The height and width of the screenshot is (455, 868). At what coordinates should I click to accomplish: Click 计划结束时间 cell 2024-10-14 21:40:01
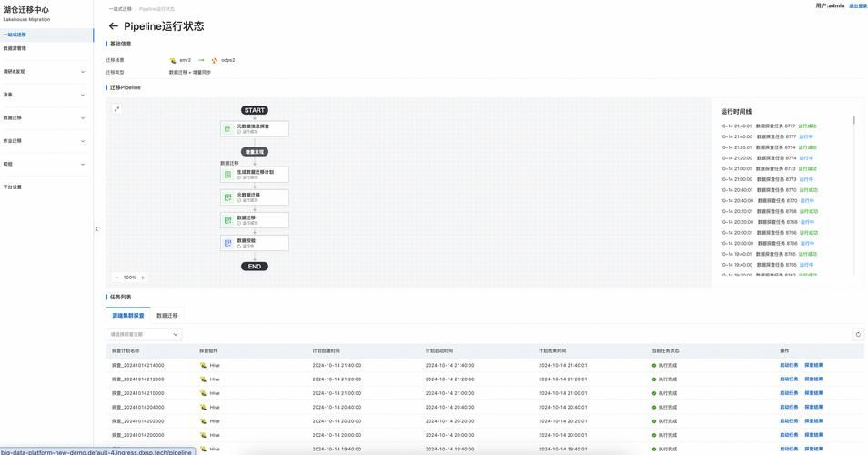click(563, 365)
